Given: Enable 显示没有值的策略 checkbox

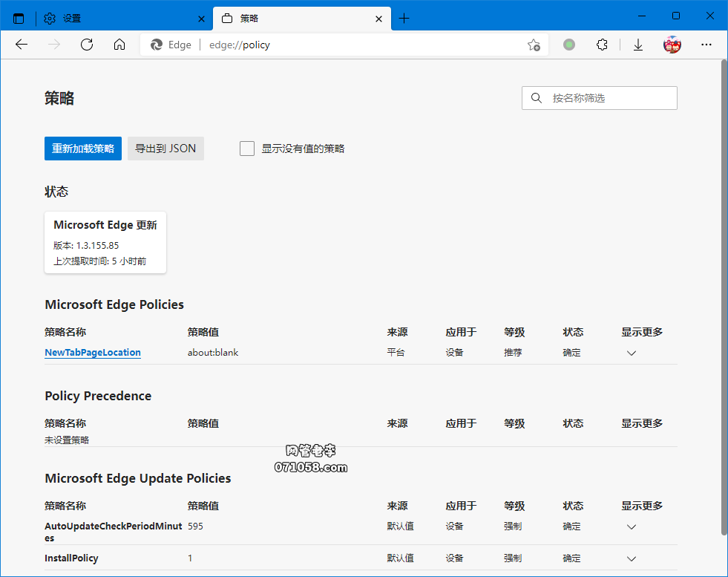Looking at the screenshot, I should [x=247, y=148].
